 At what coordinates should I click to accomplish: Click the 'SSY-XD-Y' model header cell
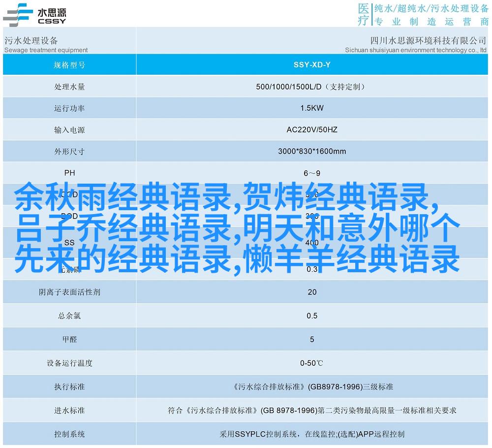point(312,64)
